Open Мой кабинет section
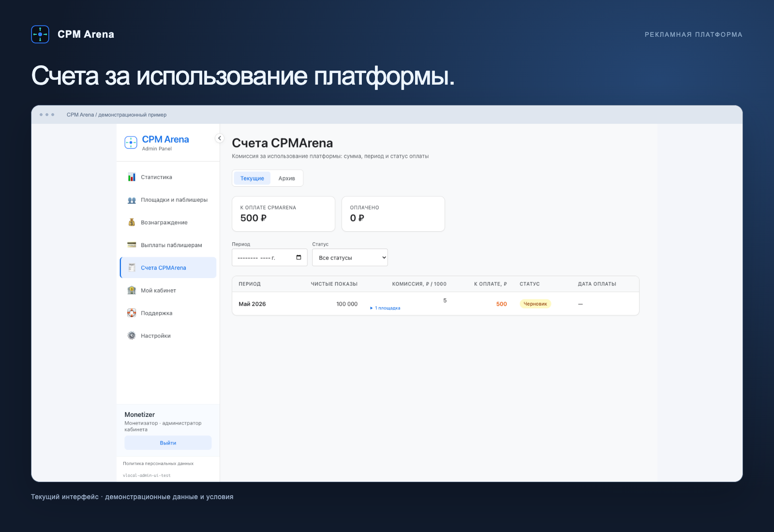The image size is (774, 532). (x=168, y=290)
